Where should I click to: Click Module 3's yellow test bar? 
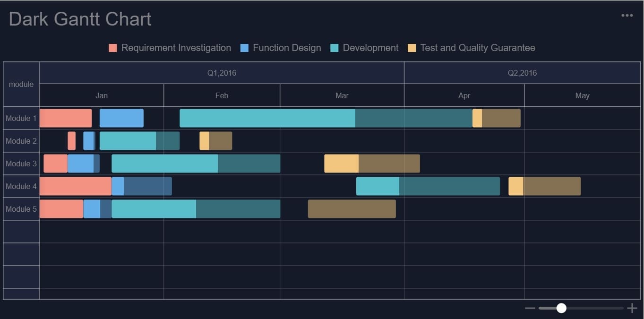pos(341,163)
